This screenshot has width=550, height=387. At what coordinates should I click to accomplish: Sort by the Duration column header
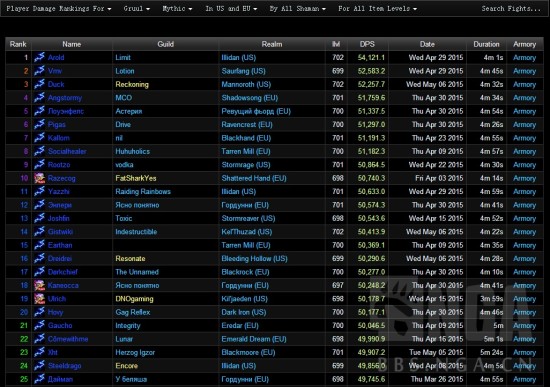[x=486, y=44]
